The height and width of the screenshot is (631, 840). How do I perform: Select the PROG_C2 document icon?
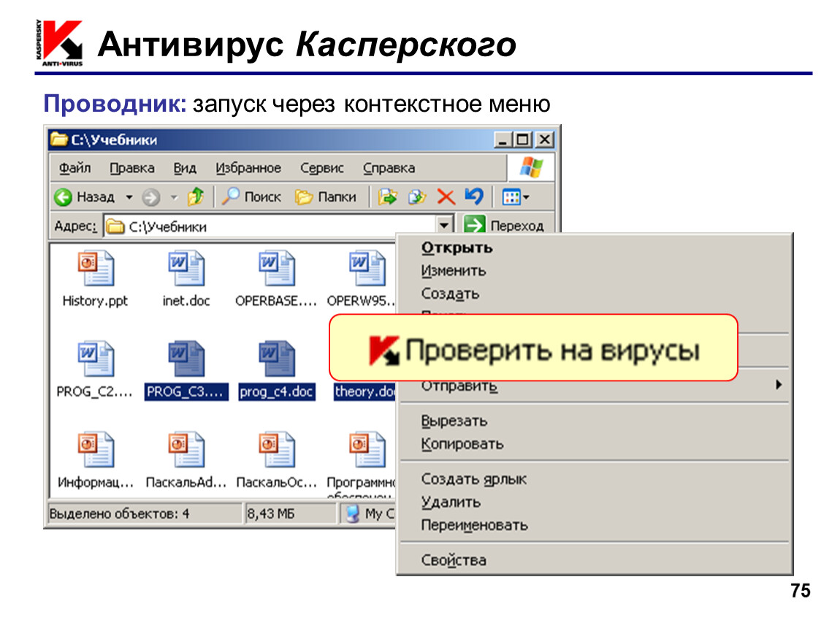coord(96,359)
